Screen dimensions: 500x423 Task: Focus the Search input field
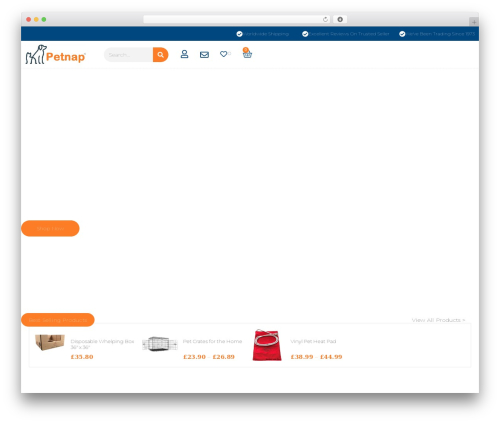point(129,55)
